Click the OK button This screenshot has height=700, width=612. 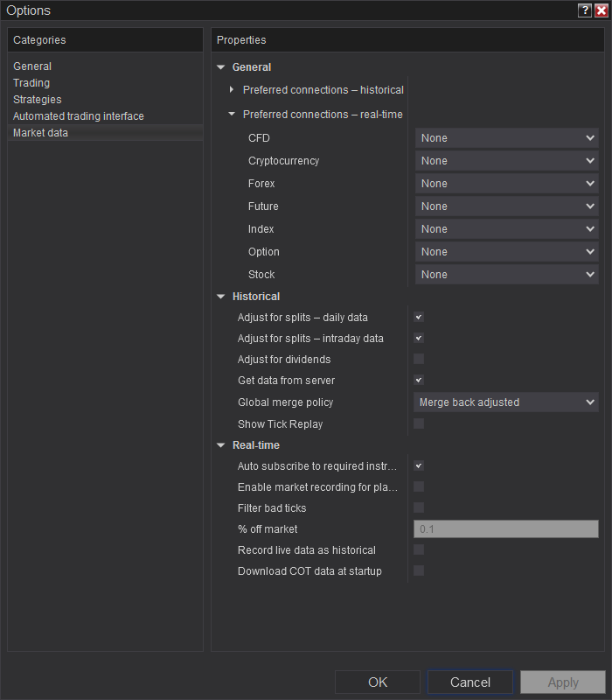pyautogui.click(x=378, y=682)
